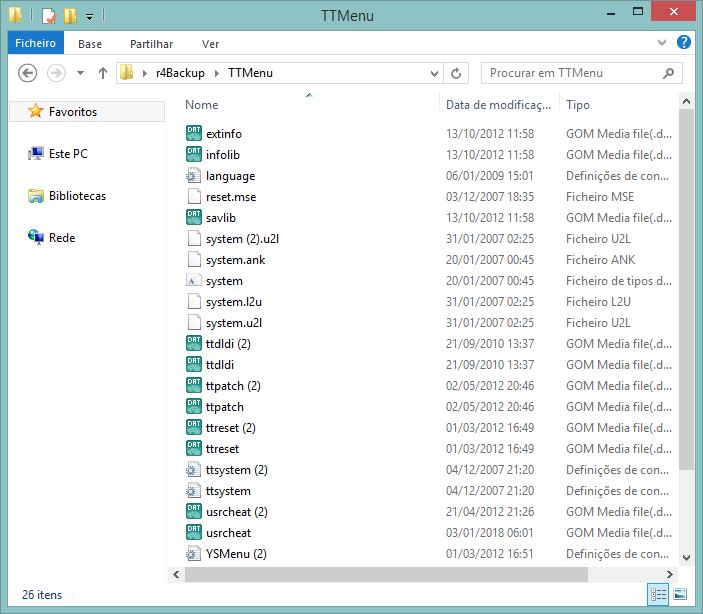Select the ttpatch (2) file name

point(233,386)
